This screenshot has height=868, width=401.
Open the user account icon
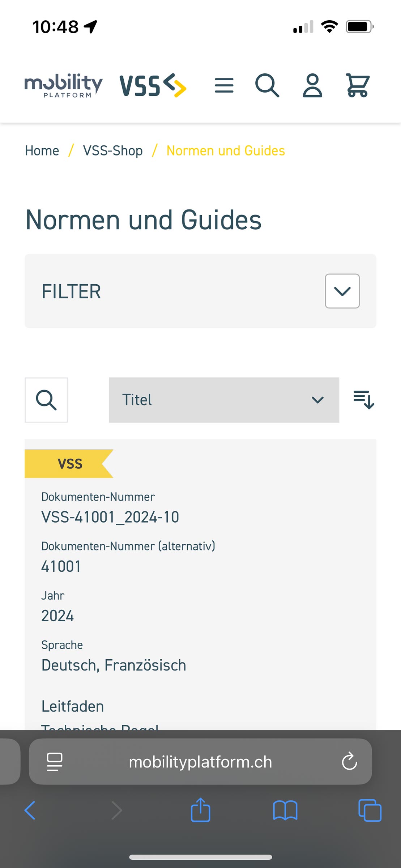coord(312,86)
